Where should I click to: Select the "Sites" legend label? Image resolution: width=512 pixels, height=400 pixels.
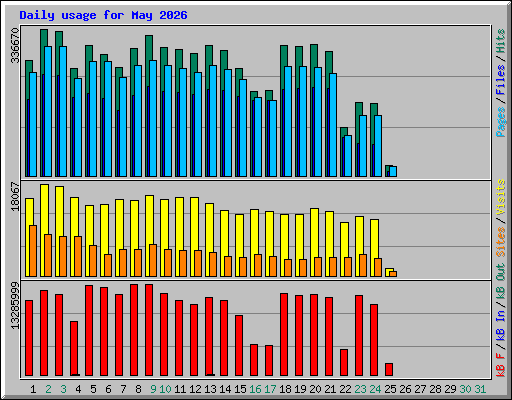pos(500,241)
